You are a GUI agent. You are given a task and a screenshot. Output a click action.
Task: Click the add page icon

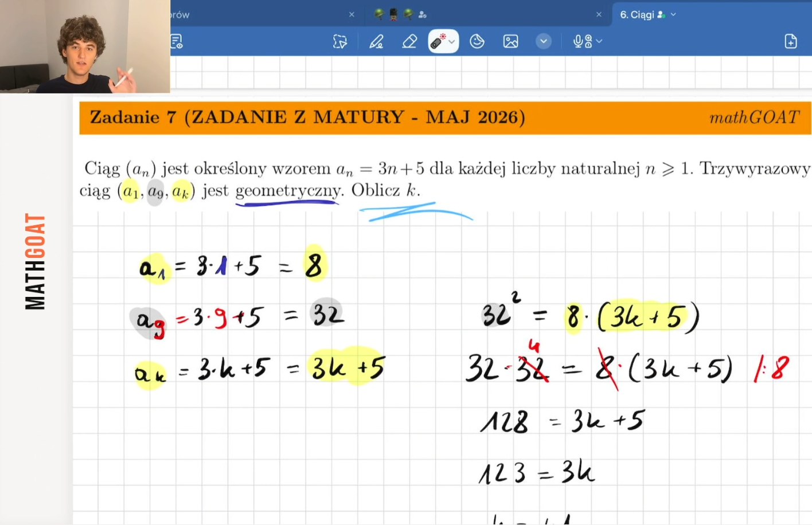click(x=791, y=41)
